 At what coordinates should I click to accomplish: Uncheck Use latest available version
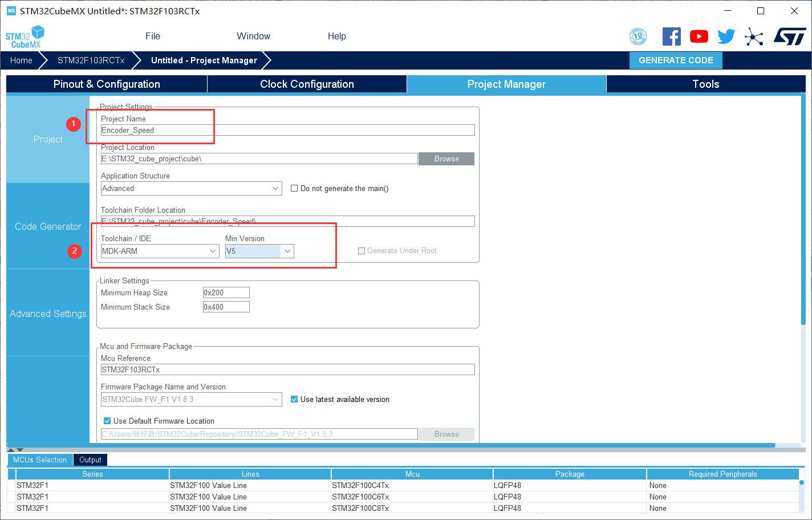coord(294,399)
